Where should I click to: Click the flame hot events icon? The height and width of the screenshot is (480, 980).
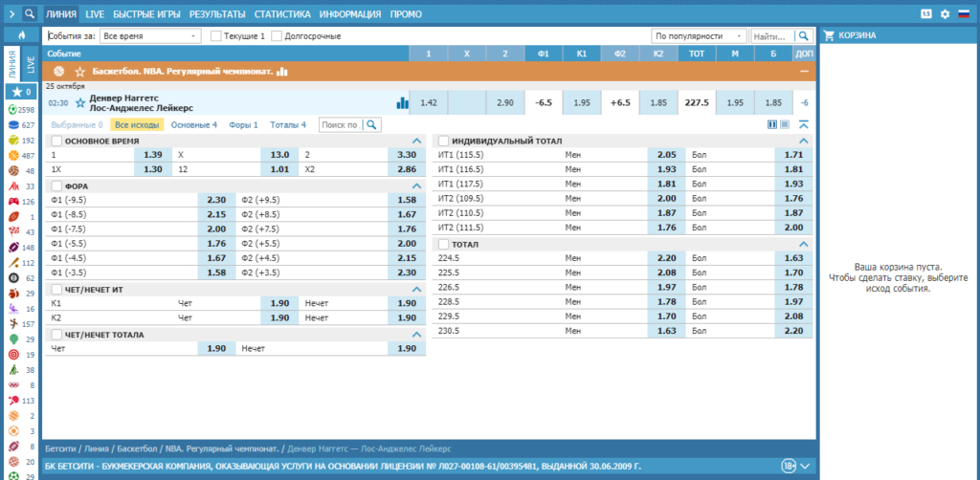tap(21, 35)
